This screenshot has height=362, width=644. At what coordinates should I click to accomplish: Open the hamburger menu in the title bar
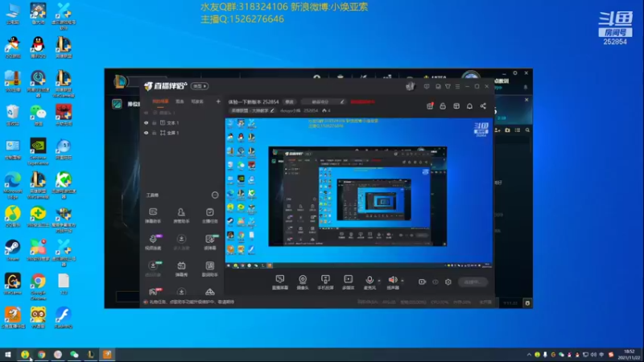[457, 87]
